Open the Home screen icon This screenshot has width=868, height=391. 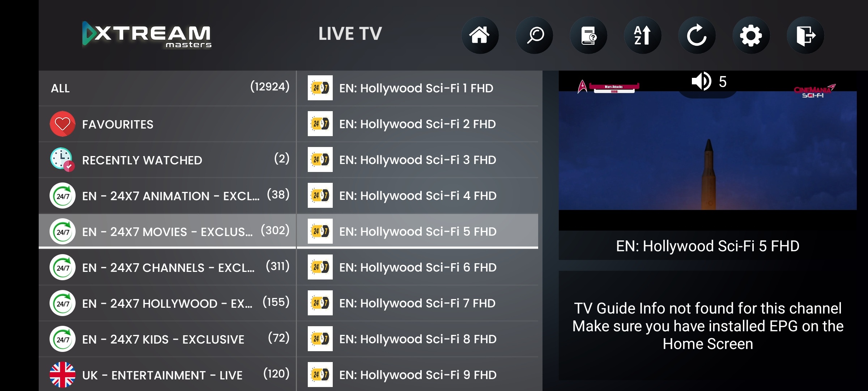coord(480,35)
